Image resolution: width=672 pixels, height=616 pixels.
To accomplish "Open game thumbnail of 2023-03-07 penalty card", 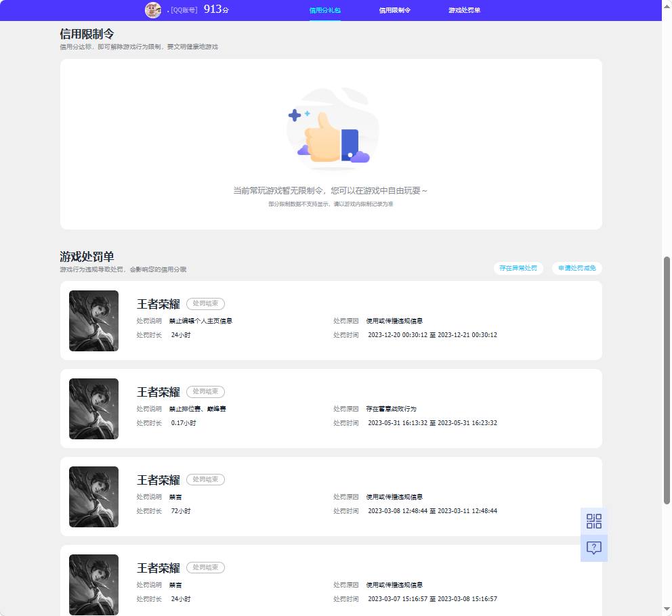I will pos(94,585).
